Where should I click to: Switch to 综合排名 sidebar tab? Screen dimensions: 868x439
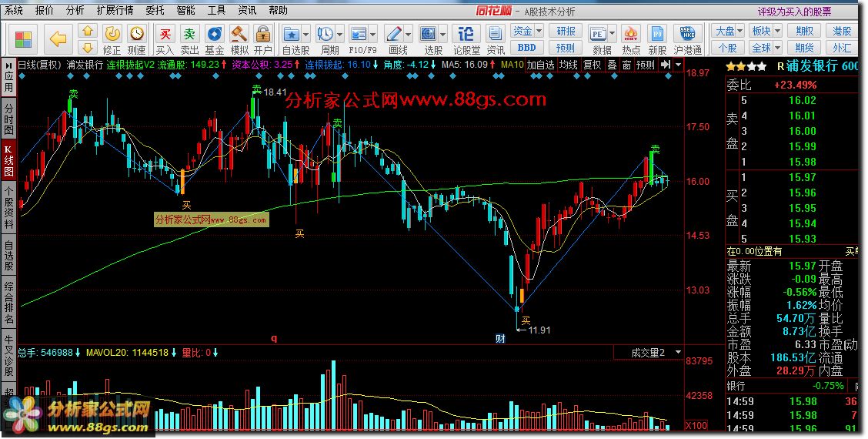click(x=9, y=302)
